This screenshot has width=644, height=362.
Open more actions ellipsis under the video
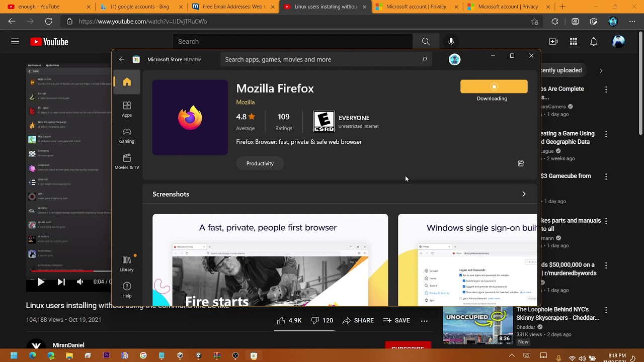click(x=424, y=320)
